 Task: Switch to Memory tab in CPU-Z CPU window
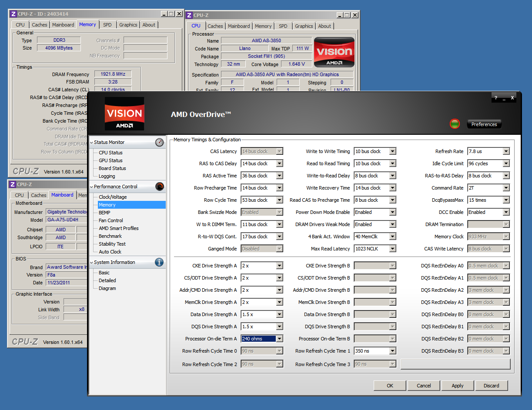click(x=263, y=26)
